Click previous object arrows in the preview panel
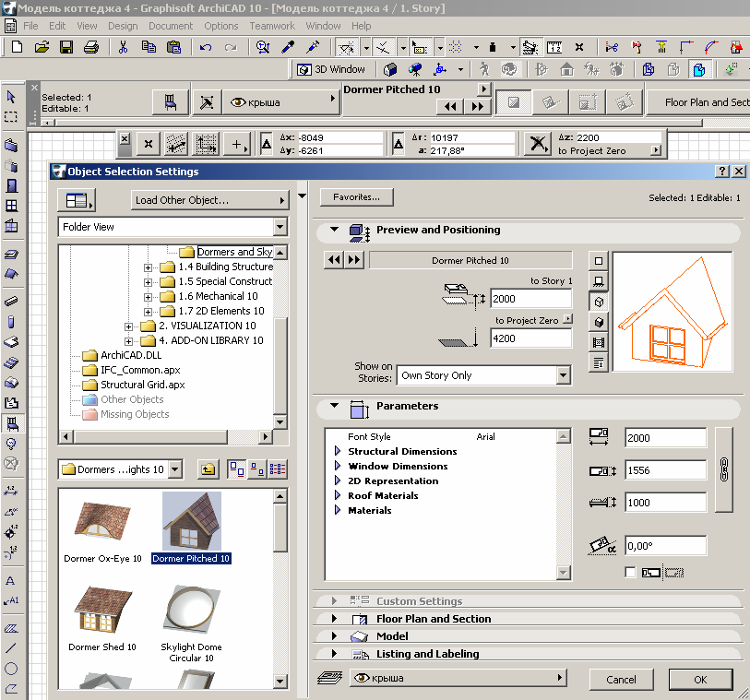 tap(334, 260)
